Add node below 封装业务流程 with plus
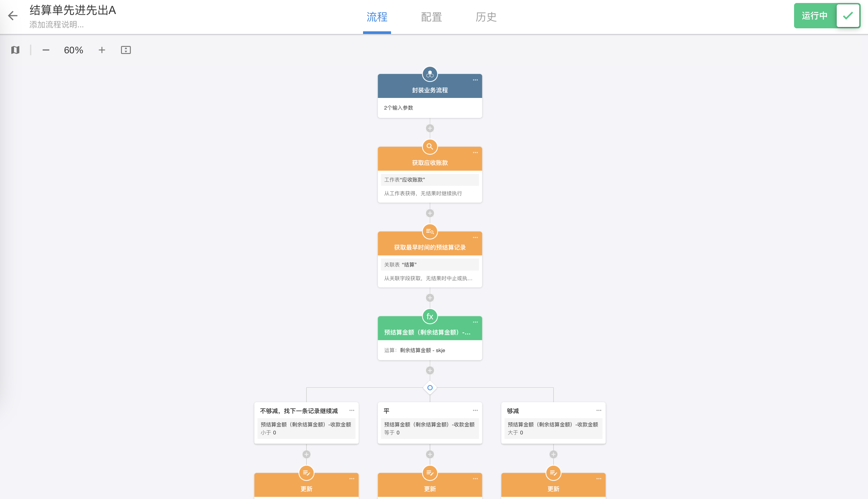 pyautogui.click(x=430, y=128)
